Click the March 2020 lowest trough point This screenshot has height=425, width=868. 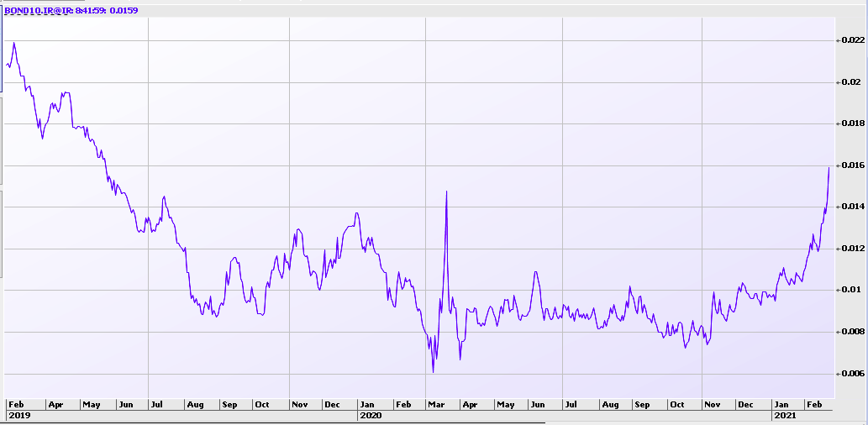(x=433, y=372)
